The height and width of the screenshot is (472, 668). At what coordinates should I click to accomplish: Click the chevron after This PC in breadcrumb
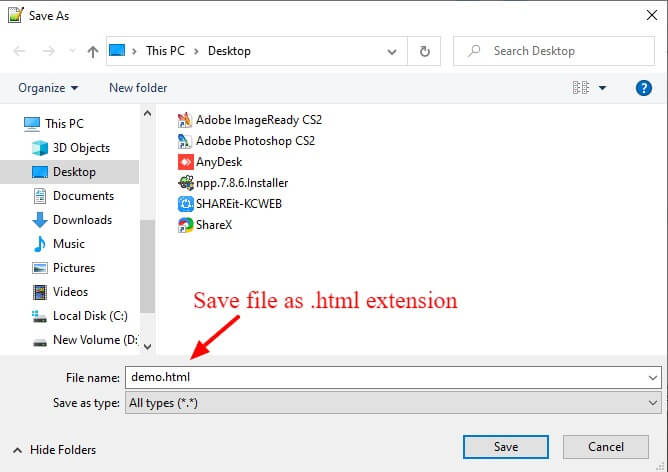pyautogui.click(x=196, y=51)
